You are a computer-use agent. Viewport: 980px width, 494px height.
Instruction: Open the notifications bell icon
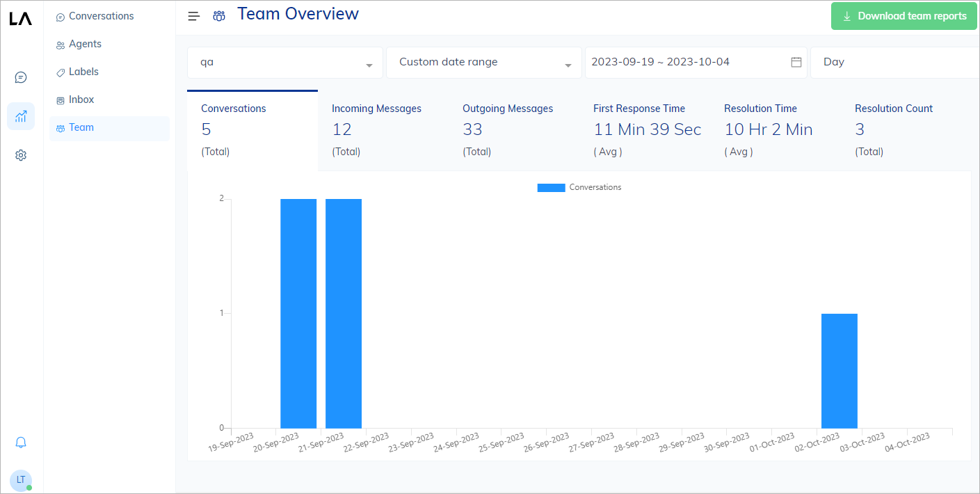point(21,442)
